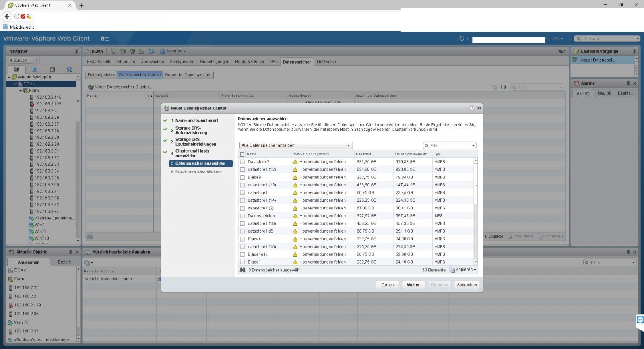This screenshot has height=349, width=644.
Task: Open Networking navigator view icon
Action: coord(69,69)
